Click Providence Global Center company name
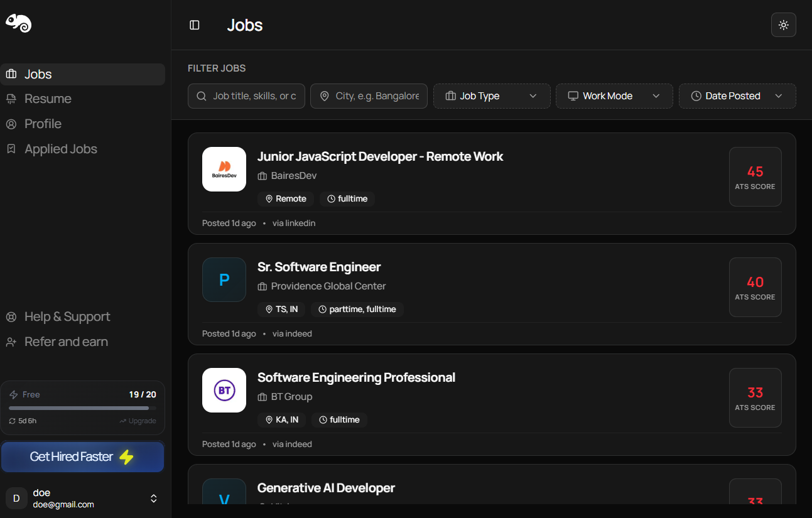The image size is (812, 518). [328, 286]
